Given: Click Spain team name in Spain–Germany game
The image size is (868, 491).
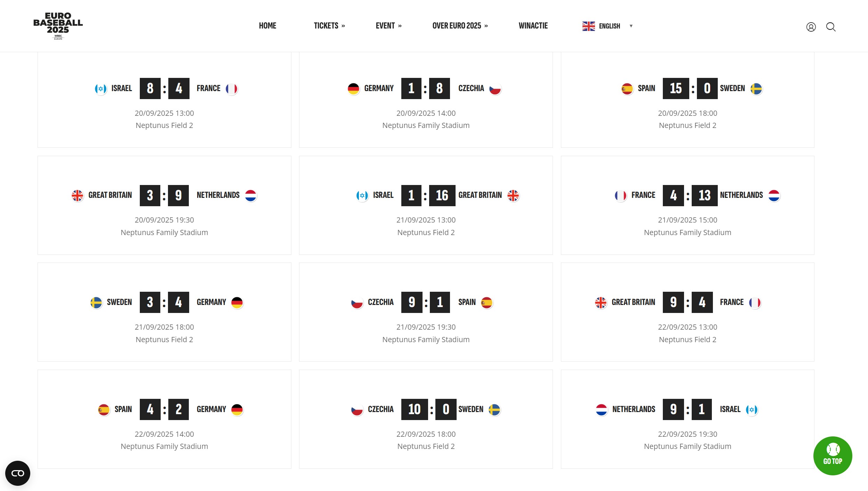Looking at the screenshot, I should 123,409.
